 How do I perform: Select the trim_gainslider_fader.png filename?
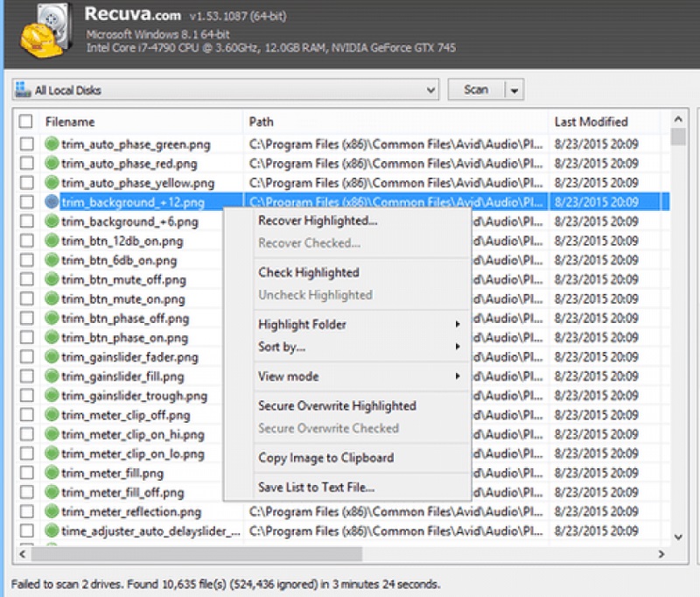129,357
